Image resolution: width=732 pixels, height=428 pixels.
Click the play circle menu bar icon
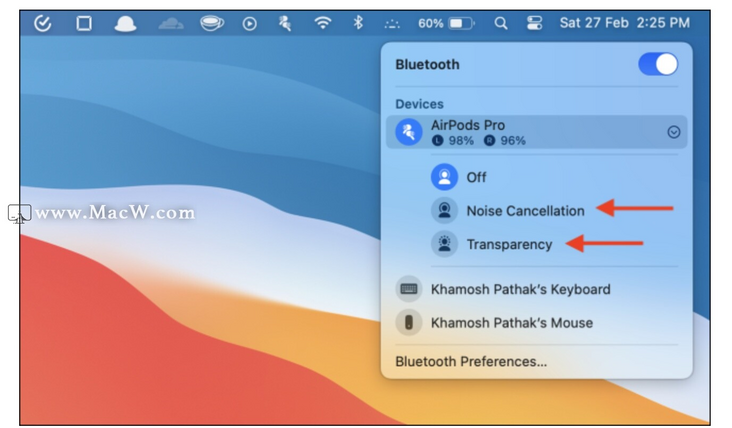pyautogui.click(x=249, y=23)
